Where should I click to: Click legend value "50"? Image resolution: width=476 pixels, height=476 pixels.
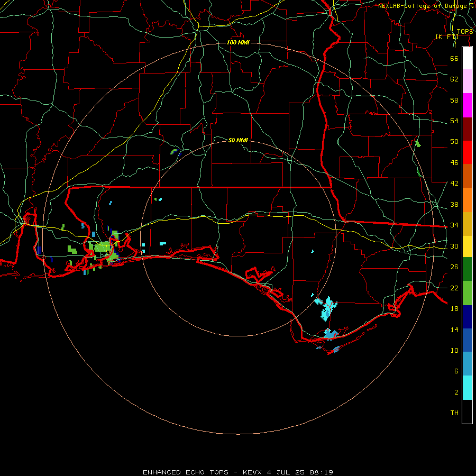point(454,142)
